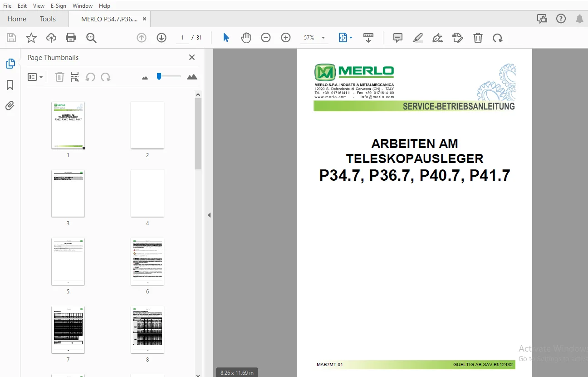Activate the Hand pan tool
This screenshot has width=588, height=377.
246,38
